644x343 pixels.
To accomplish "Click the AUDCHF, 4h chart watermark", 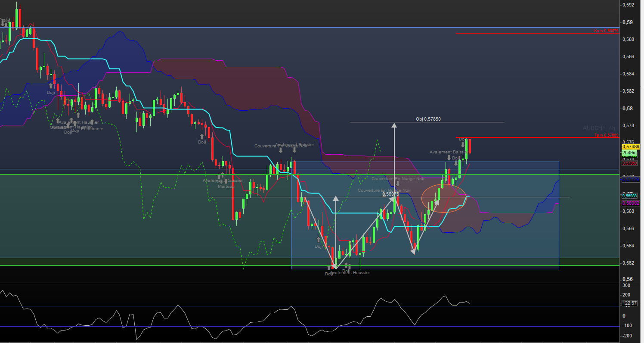I will pyautogui.click(x=599, y=128).
